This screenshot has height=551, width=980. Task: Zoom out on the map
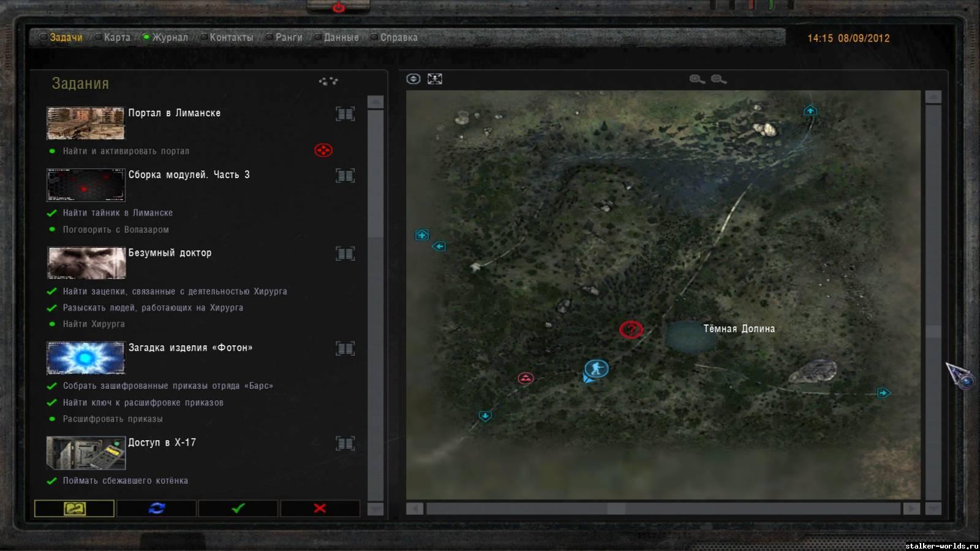(x=719, y=79)
